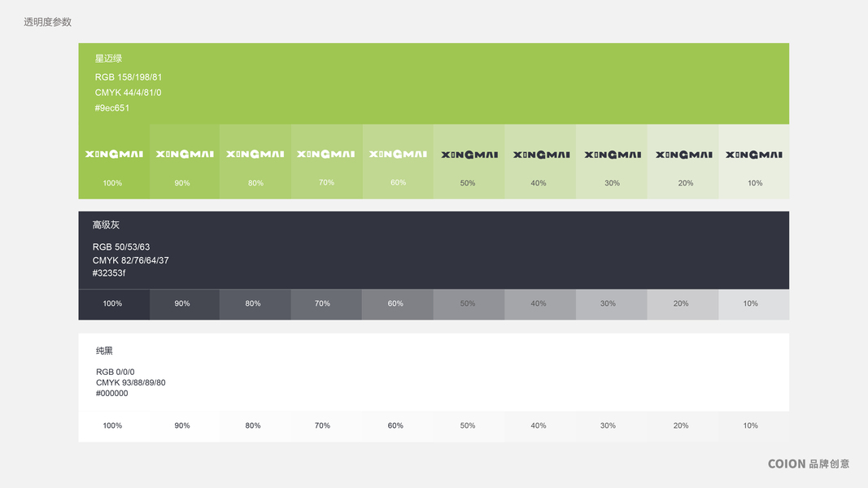The height and width of the screenshot is (488, 868).
Task: Choose the 10% gray opacity swatch
Action: click(754, 304)
